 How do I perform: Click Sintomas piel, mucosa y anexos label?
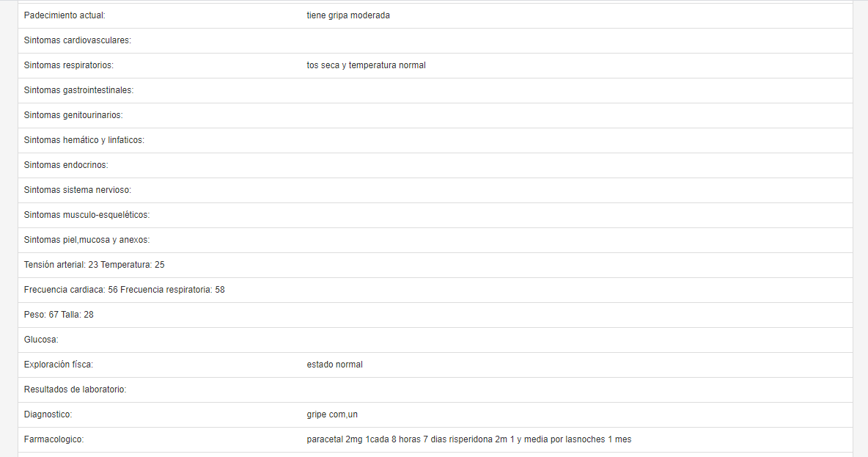87,240
